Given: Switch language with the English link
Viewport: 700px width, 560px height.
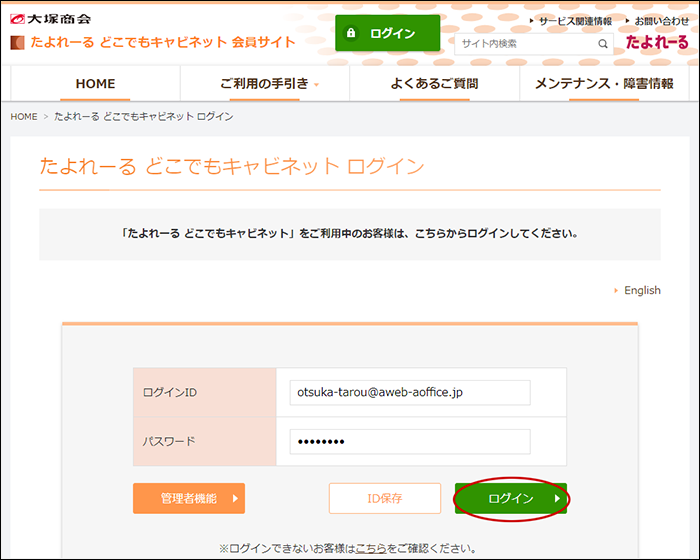Looking at the screenshot, I should tap(642, 290).
